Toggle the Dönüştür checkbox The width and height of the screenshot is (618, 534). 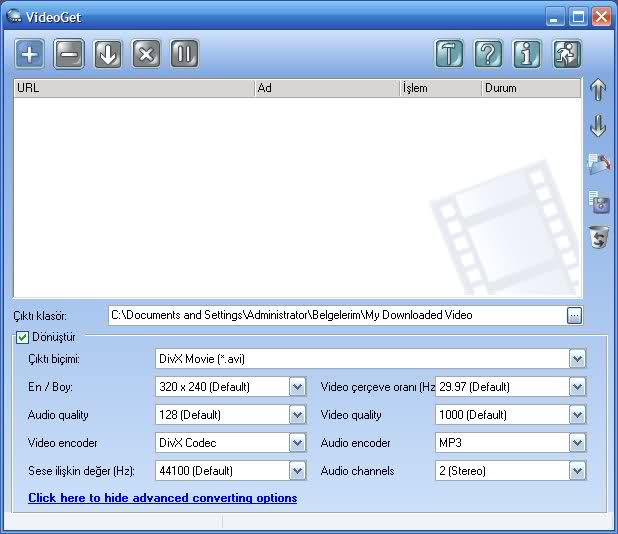pyautogui.click(x=22, y=337)
